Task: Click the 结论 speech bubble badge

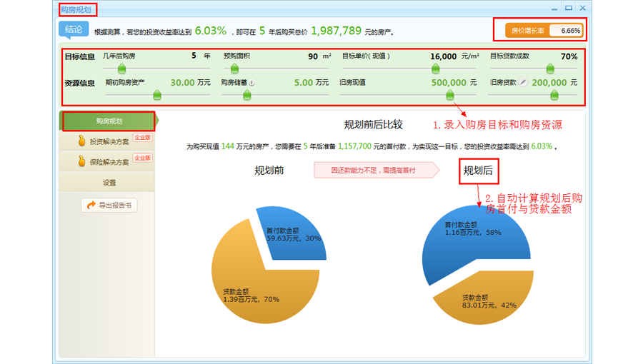Action: coord(74,30)
